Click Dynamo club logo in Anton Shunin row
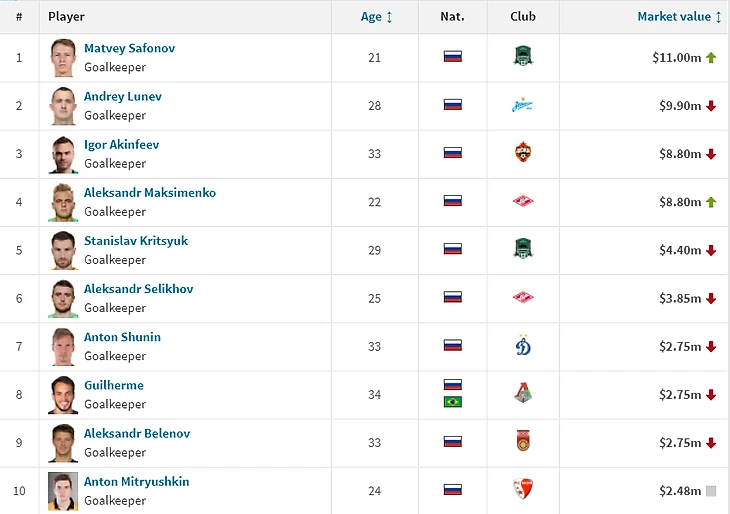 point(523,346)
